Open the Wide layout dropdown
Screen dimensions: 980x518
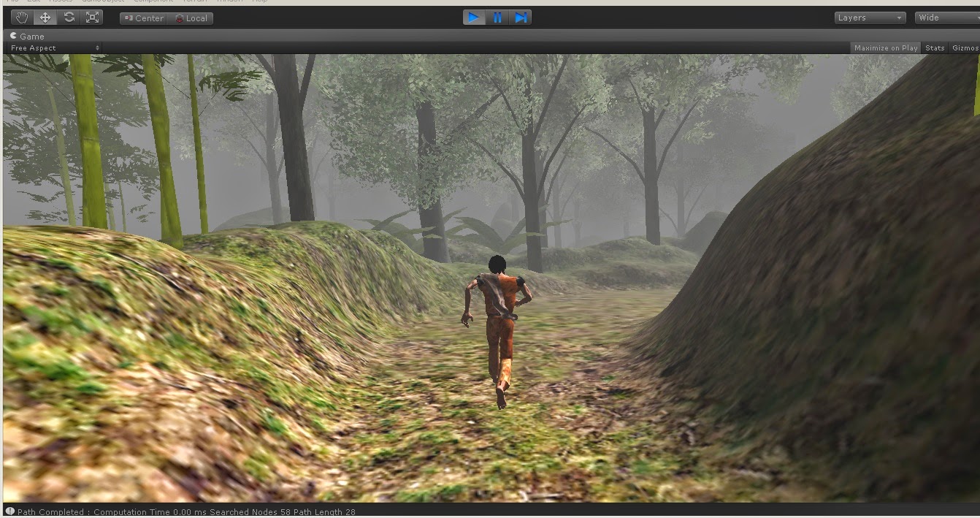click(x=947, y=18)
